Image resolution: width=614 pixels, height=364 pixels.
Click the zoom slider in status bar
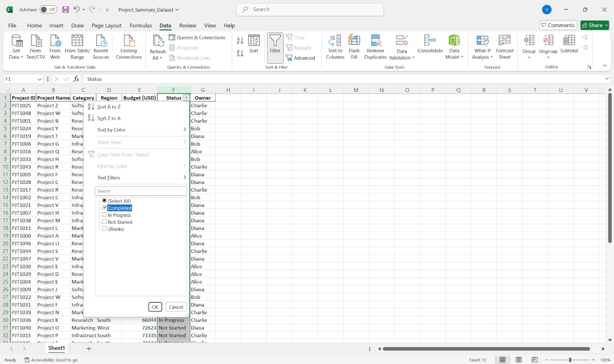coord(570,360)
